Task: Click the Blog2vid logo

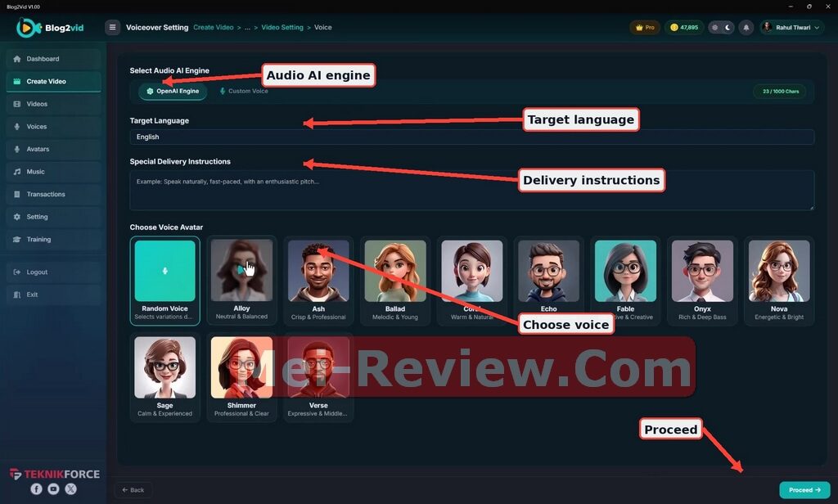Action: (50, 28)
